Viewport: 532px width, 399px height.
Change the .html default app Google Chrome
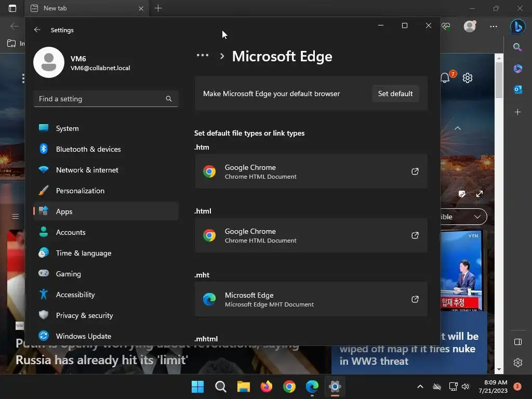click(x=311, y=235)
